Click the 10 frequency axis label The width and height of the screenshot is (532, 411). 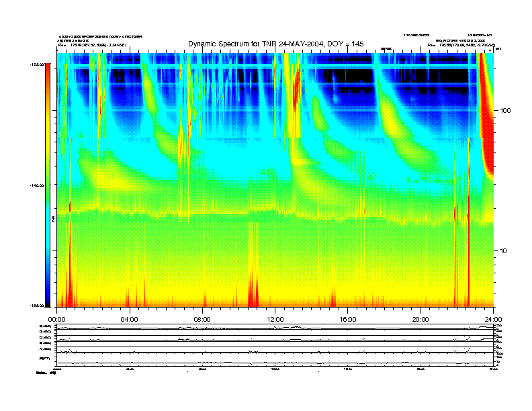click(504, 251)
